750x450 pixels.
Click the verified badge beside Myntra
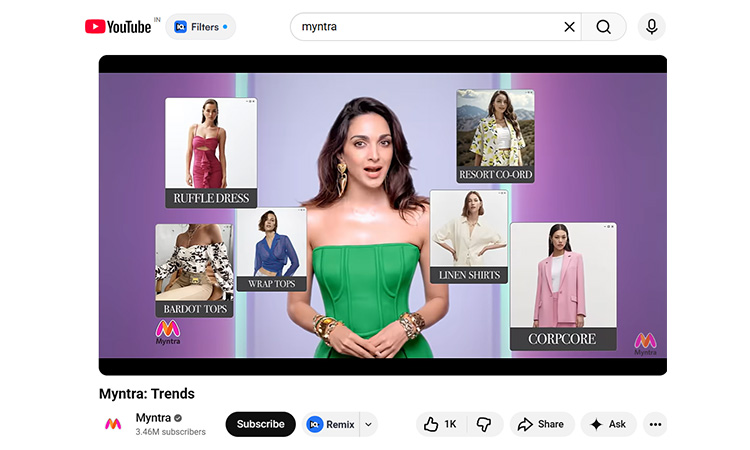178,418
